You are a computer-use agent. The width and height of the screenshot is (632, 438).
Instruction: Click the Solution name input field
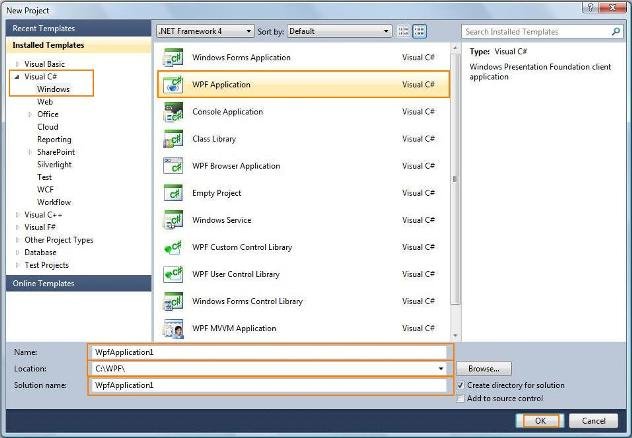tap(270, 385)
